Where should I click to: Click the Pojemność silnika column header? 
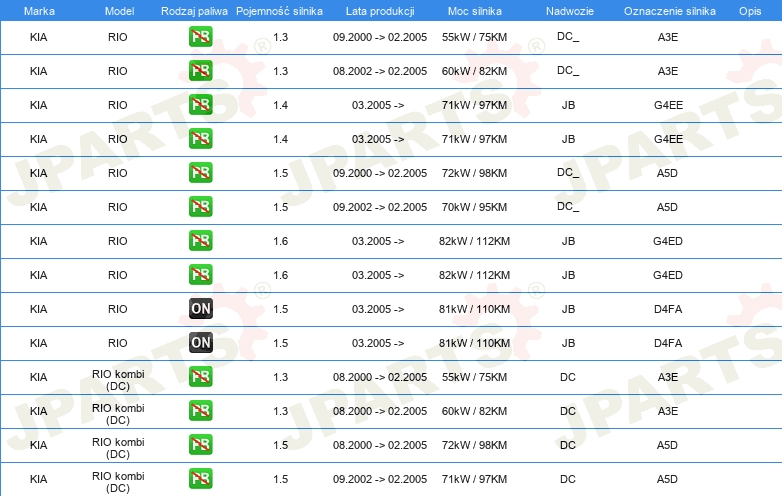pyautogui.click(x=279, y=11)
